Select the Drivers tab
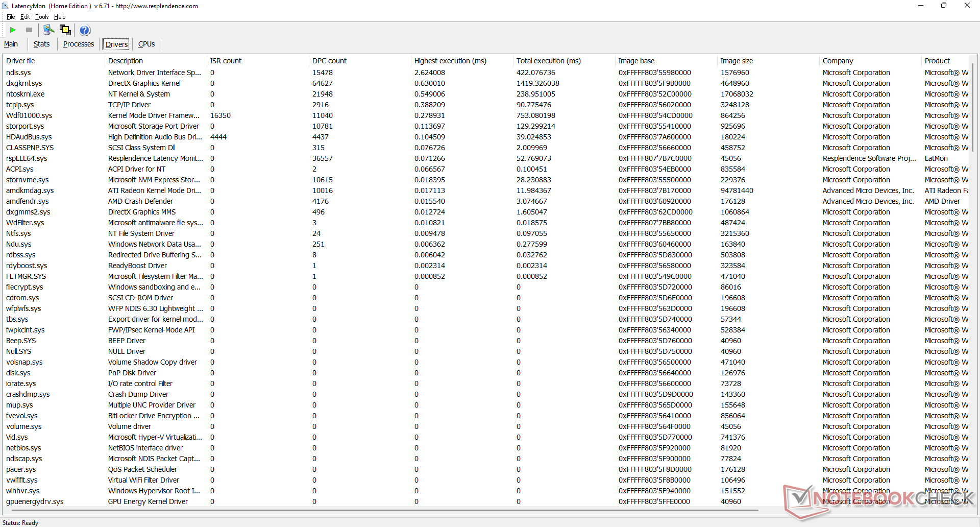The width and height of the screenshot is (980, 527). click(116, 44)
